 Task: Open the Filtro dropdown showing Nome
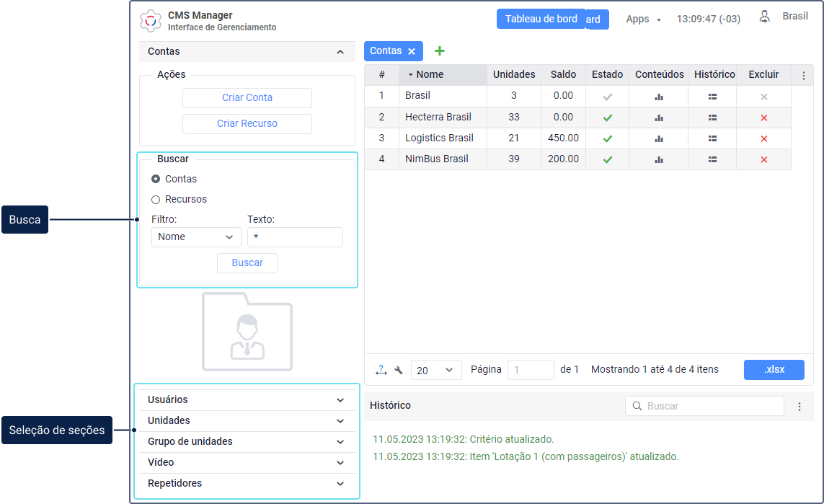click(x=196, y=237)
